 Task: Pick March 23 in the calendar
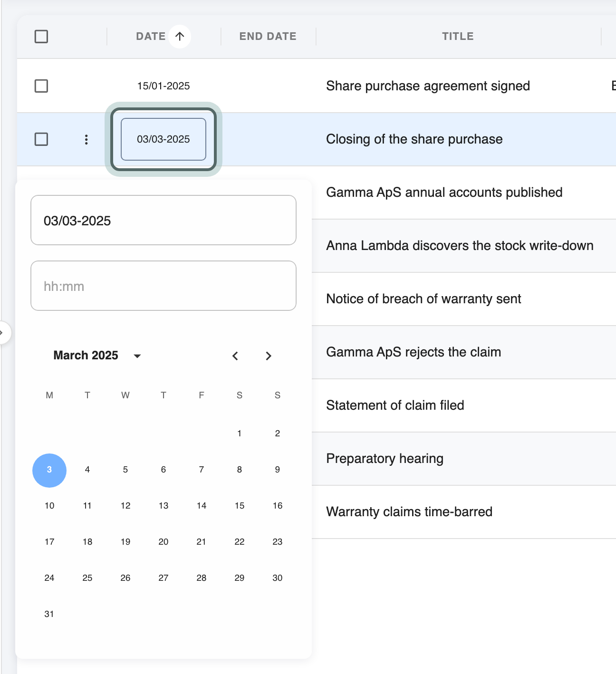pyautogui.click(x=278, y=542)
